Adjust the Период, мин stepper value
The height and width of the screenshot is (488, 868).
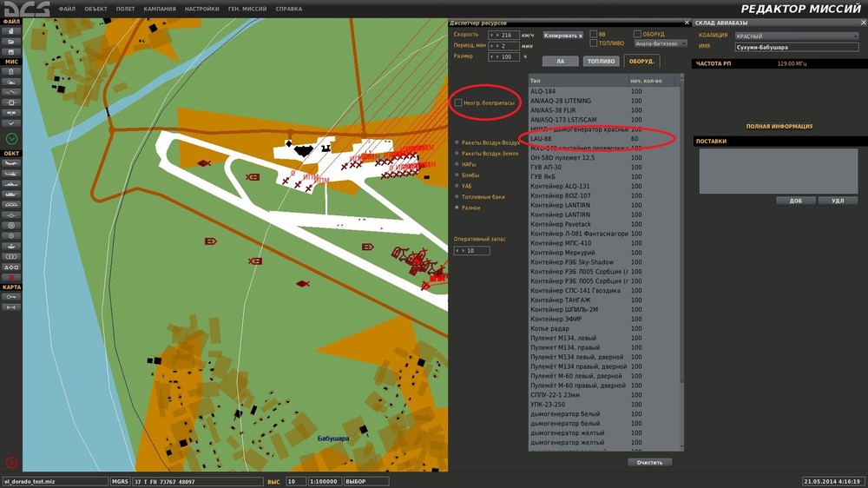[503, 46]
